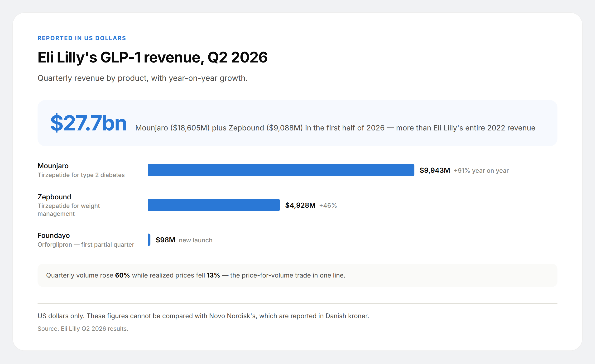595x364 pixels.
Task: Click the subtitle about quarterly revenue by product
Action: 143,78
